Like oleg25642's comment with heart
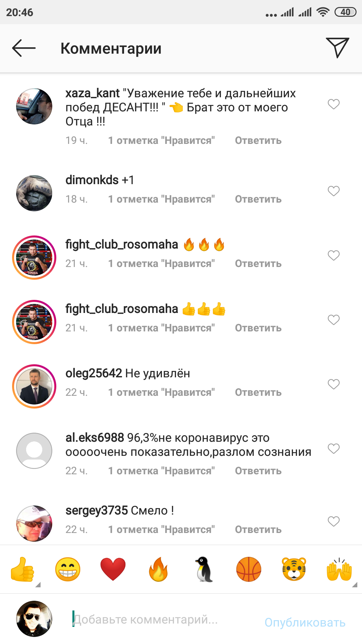 coord(334,384)
